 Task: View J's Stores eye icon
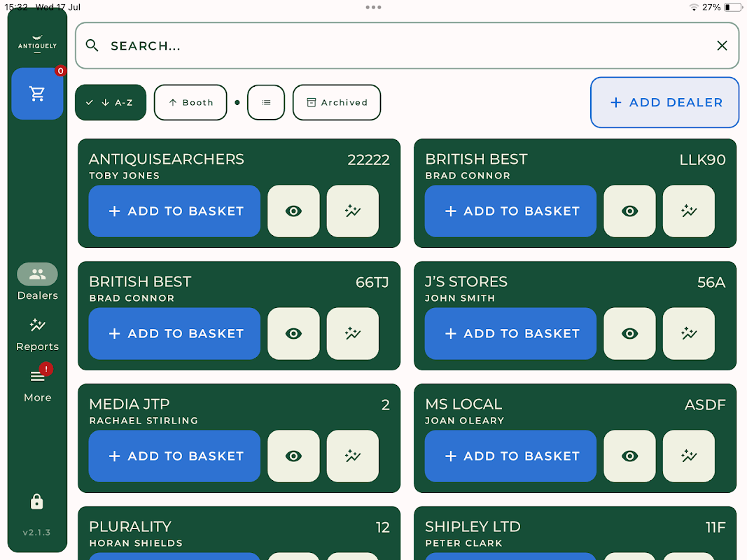(629, 333)
